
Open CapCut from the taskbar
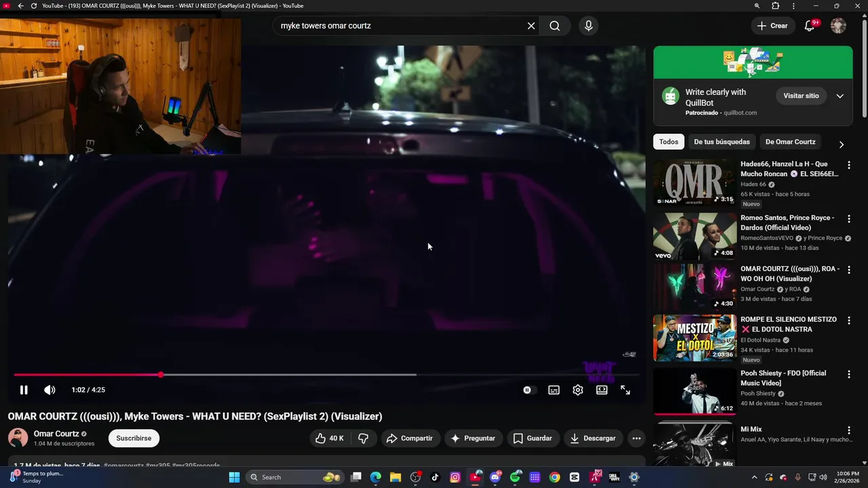[x=574, y=477]
